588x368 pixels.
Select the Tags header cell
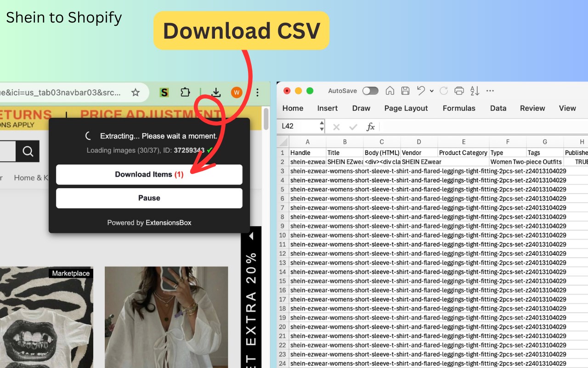(545, 153)
